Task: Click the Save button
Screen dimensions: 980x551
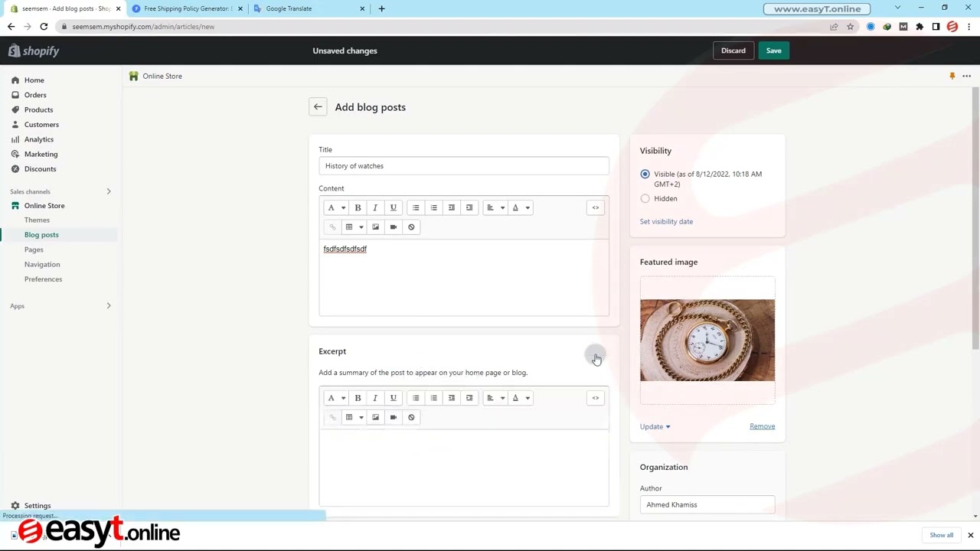Action: click(773, 51)
